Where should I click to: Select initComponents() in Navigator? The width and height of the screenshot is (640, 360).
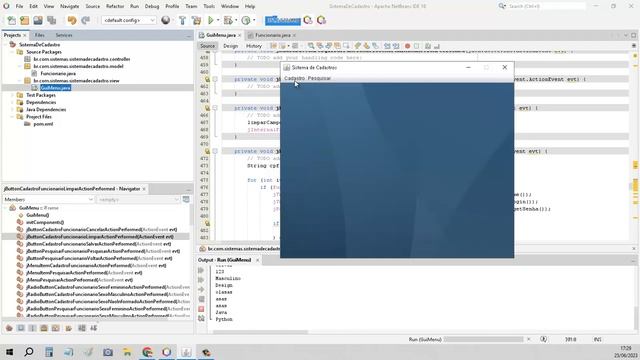point(45,222)
